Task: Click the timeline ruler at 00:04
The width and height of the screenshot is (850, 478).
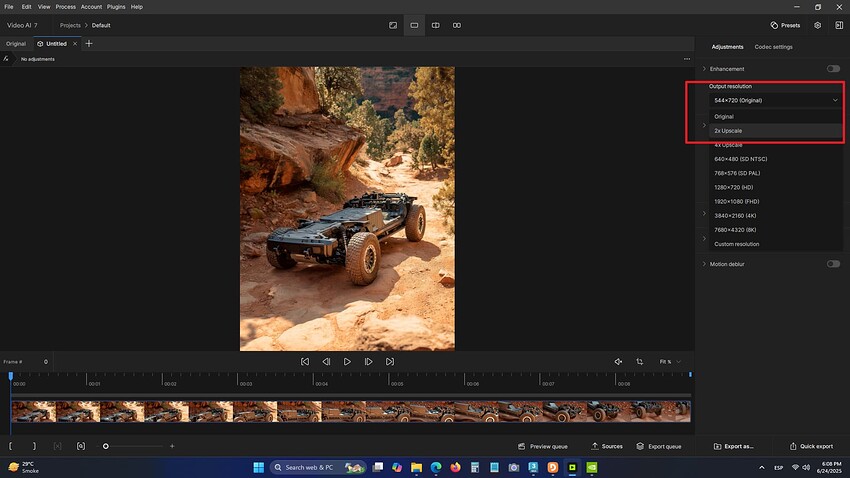Action: pyautogui.click(x=321, y=383)
